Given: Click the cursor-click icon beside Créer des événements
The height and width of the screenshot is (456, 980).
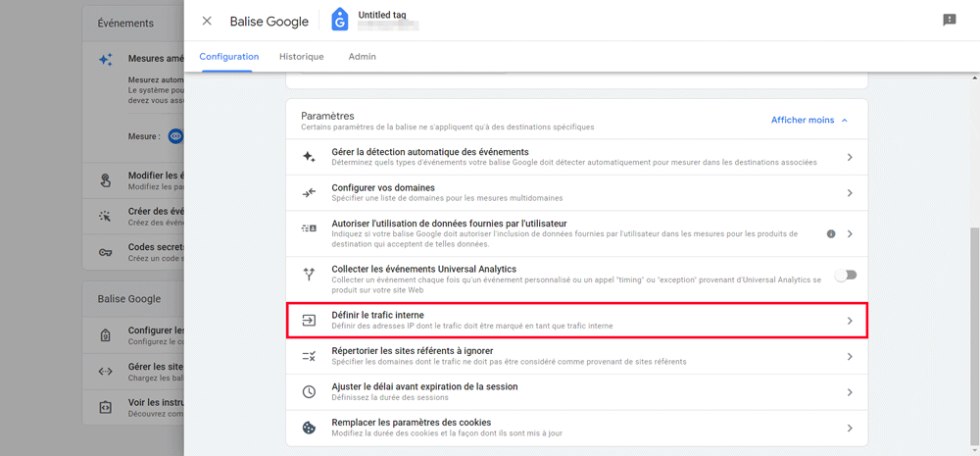Looking at the screenshot, I should 106,217.
